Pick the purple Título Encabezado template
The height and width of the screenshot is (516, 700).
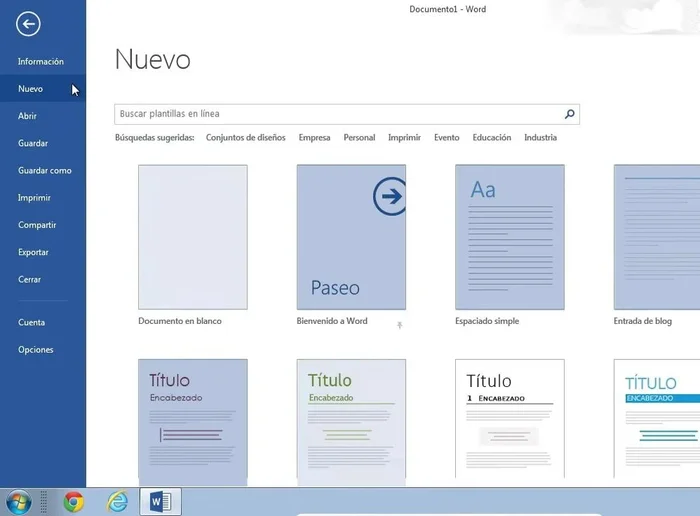193,422
